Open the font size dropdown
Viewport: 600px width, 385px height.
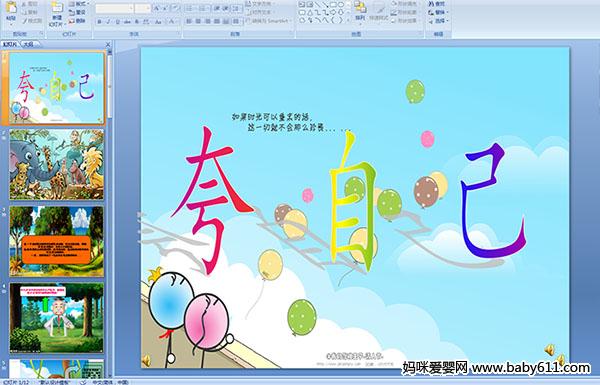click(143, 8)
